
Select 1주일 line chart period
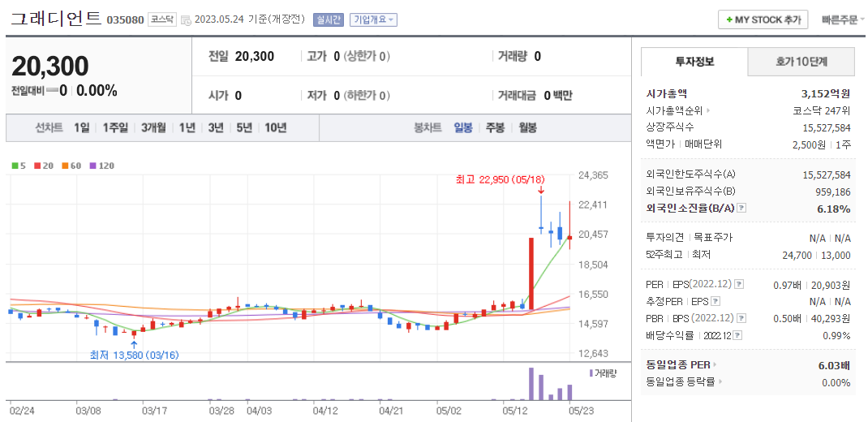point(115,128)
